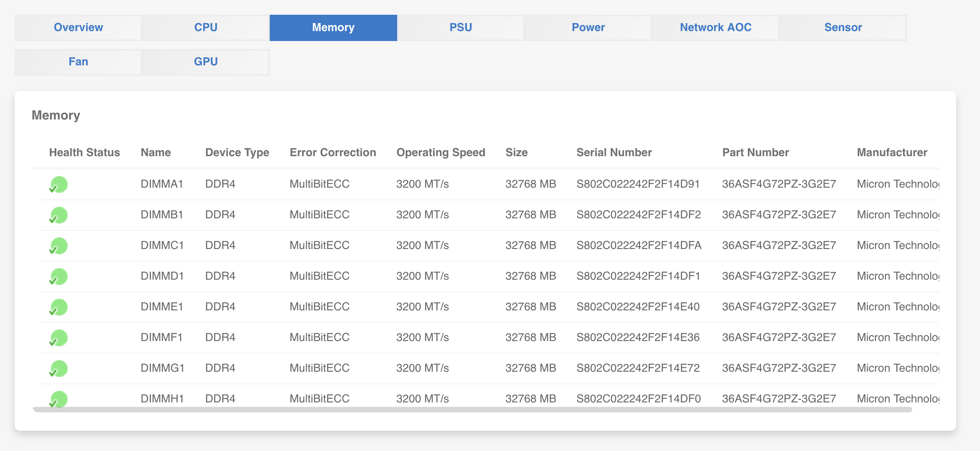The image size is (980, 451).
Task: Click the Serial Number column header
Action: pyautogui.click(x=614, y=152)
